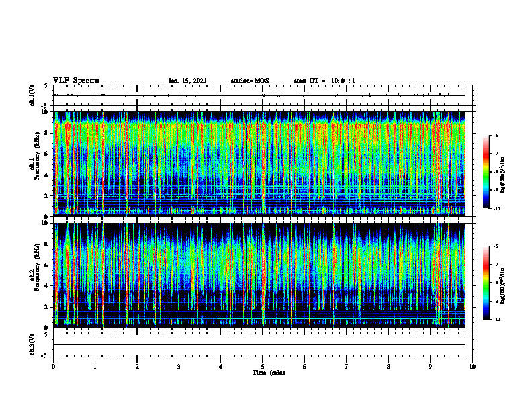The image size is (532, 411).
Task: Click the "4" kHz tick on ch.1 axis
Action: [x=47, y=175]
